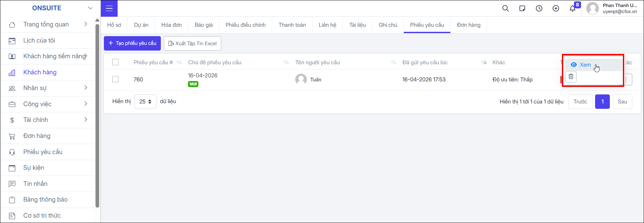Toggle sidebar with hamburger menu button
Screen dimensions: 644x223
point(109,8)
